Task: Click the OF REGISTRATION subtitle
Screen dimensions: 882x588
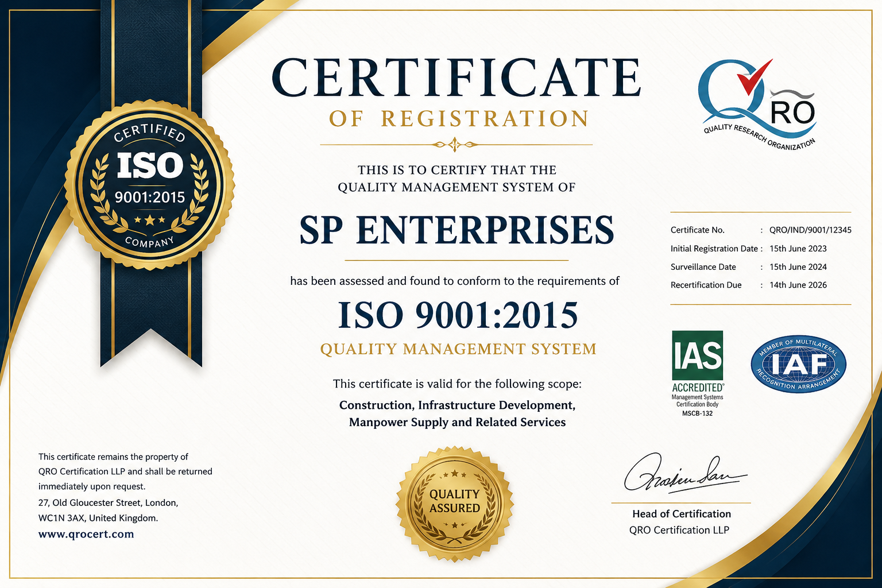Action: pyautogui.click(x=459, y=119)
